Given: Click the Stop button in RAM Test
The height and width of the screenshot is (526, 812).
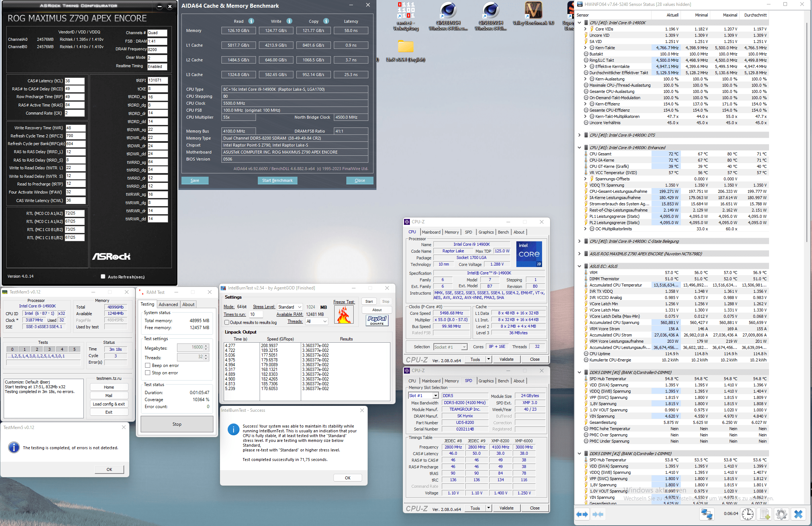Looking at the screenshot, I should [x=177, y=424].
